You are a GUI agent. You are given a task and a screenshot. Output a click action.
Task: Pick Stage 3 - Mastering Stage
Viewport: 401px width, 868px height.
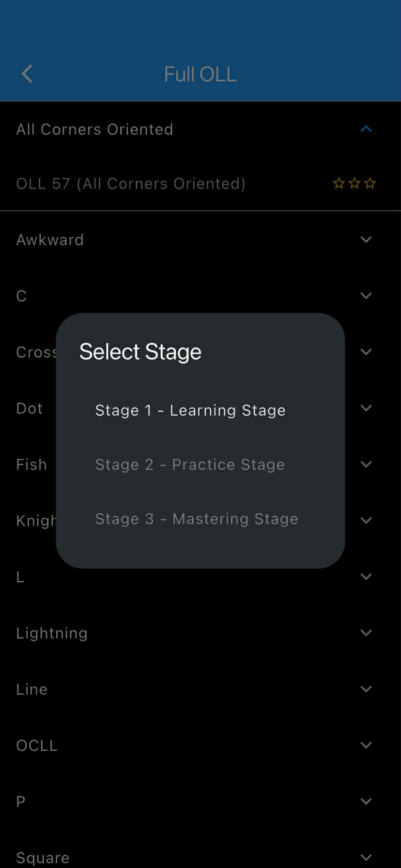pyautogui.click(x=197, y=519)
